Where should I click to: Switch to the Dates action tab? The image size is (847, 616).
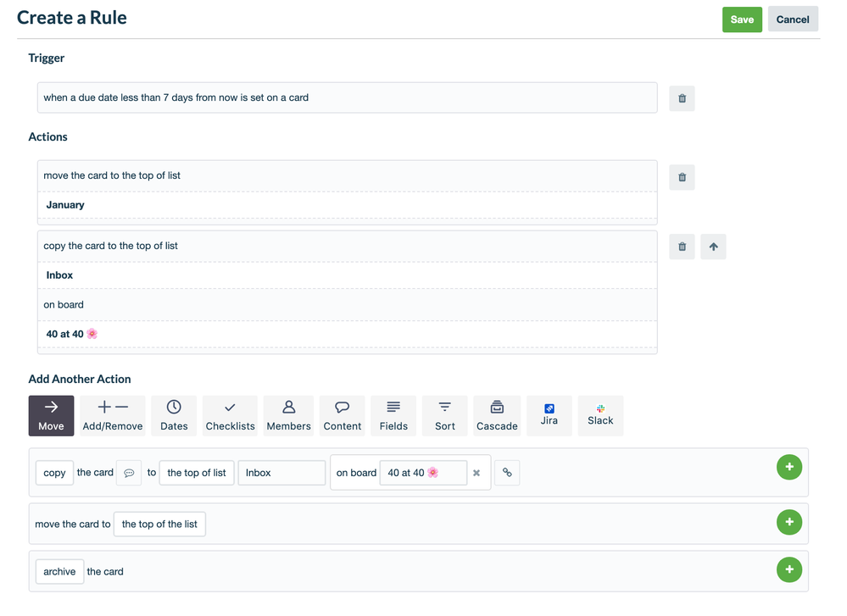(x=174, y=416)
